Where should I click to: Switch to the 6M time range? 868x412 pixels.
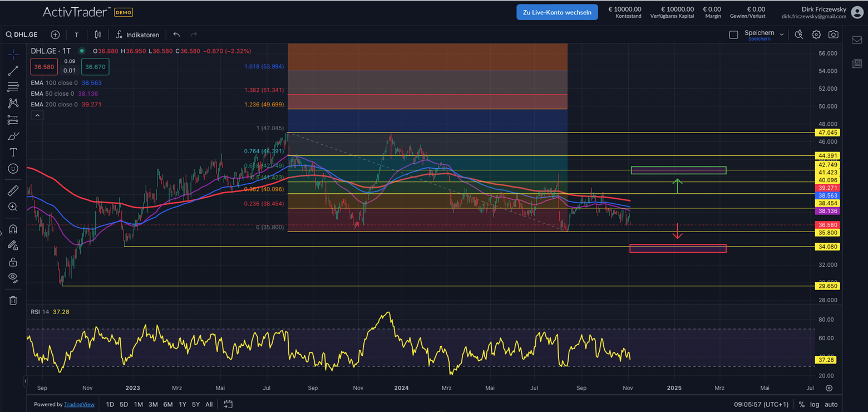(167, 405)
